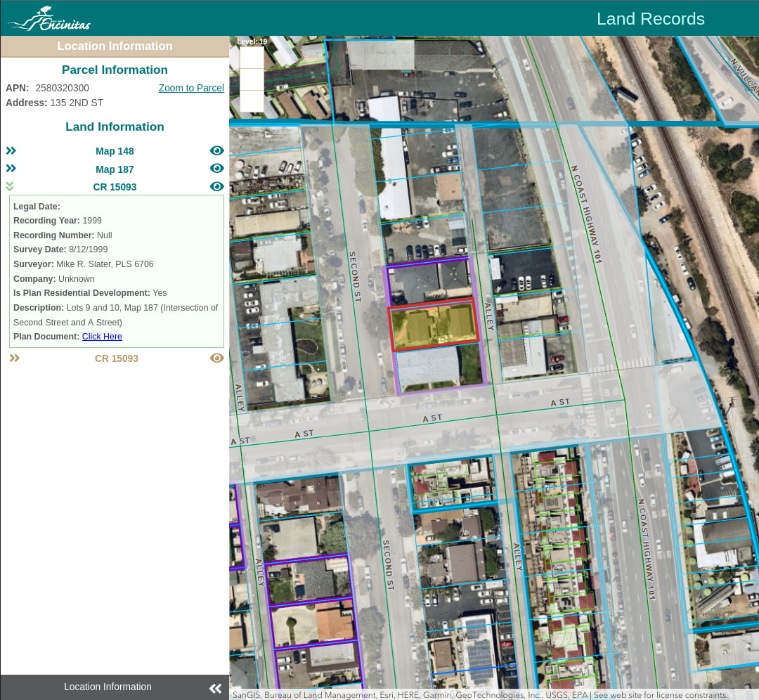Collapse the side panel with double-arrow icon

tap(215, 688)
